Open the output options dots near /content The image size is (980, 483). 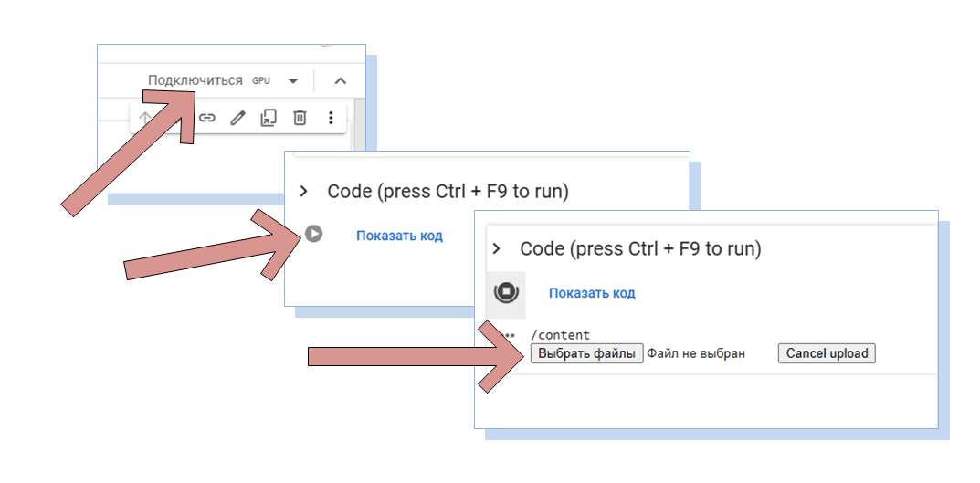pyautogui.click(x=508, y=335)
